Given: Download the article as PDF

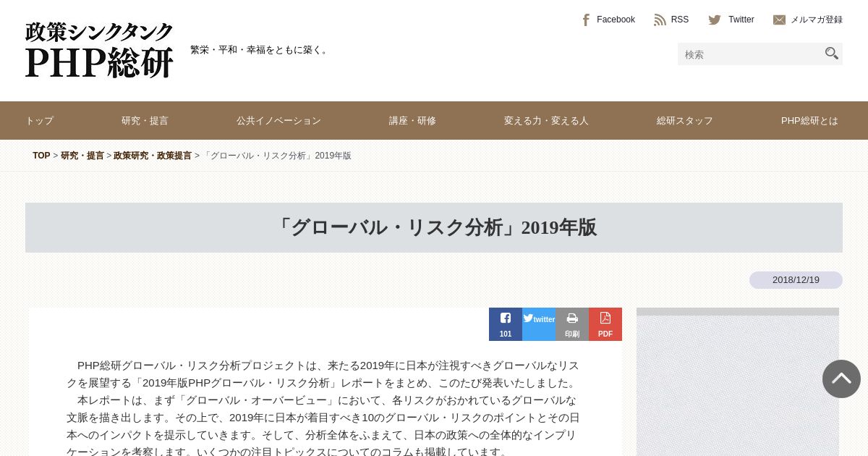Looking at the screenshot, I should click(x=605, y=324).
